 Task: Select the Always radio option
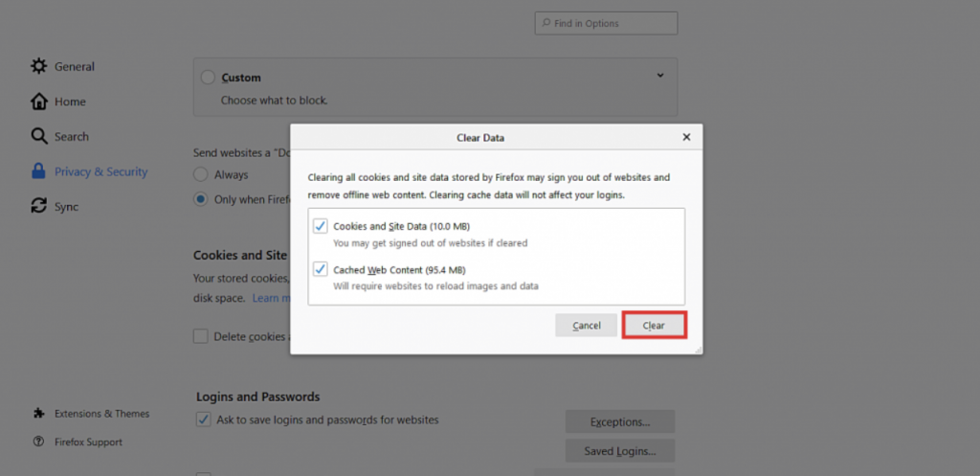201,174
